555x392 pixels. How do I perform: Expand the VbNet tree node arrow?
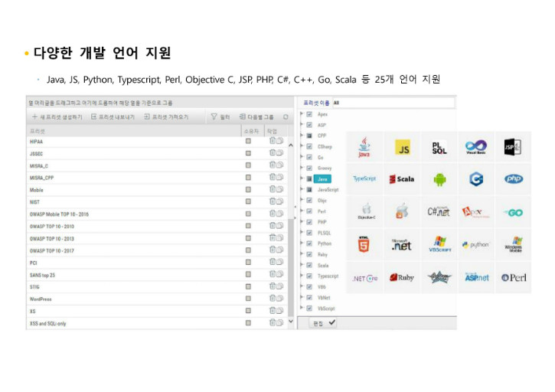click(302, 298)
